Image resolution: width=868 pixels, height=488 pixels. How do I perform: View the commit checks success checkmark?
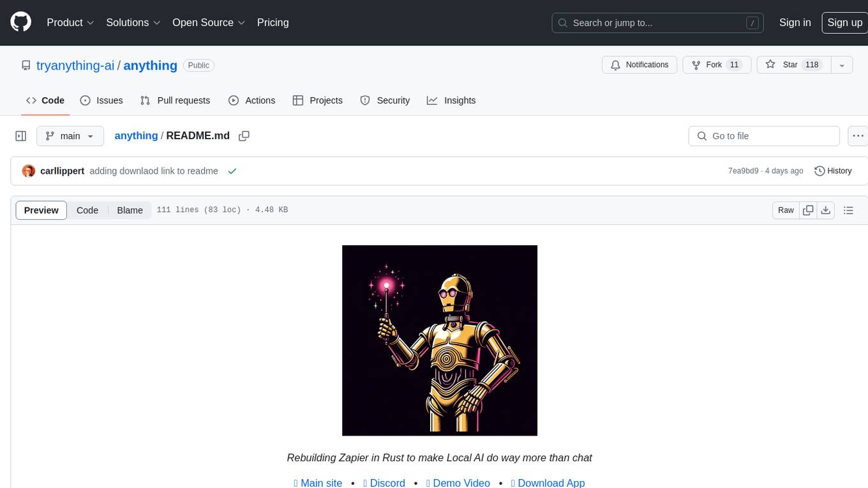point(232,171)
